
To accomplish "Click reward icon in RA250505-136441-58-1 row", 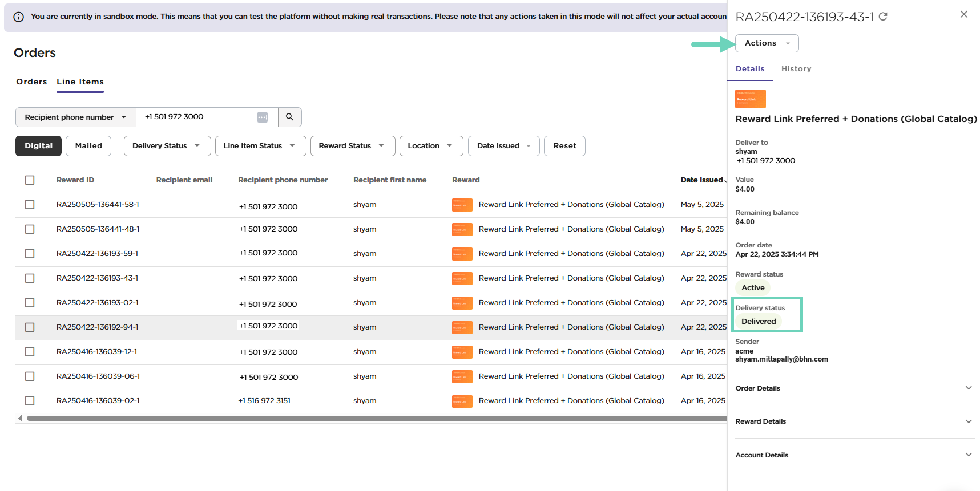I will (x=462, y=205).
